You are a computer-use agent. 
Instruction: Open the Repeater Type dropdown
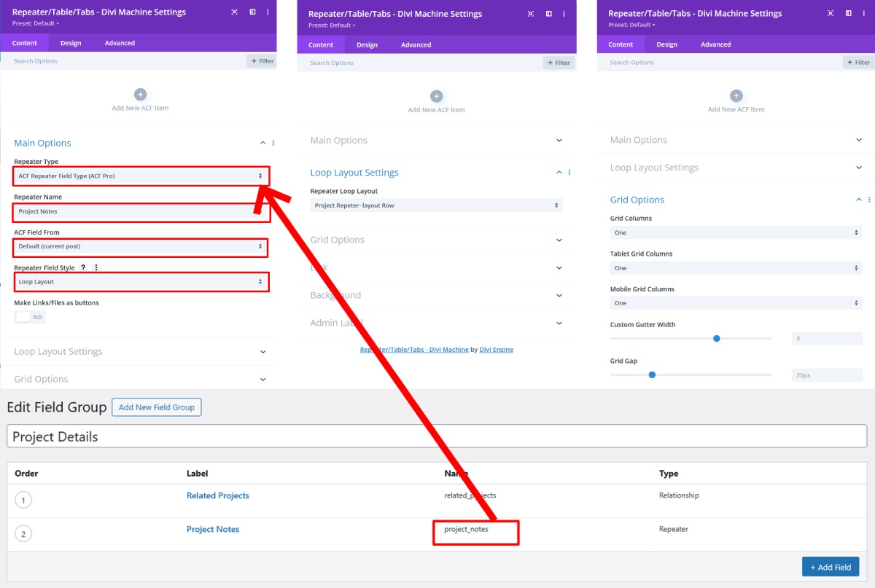(x=140, y=176)
